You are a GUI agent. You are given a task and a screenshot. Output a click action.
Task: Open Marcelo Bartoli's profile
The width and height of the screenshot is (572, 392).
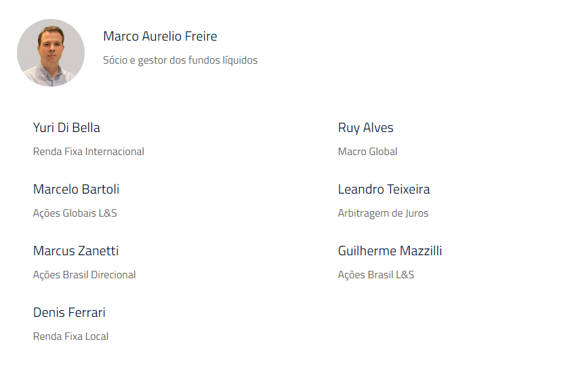76,189
